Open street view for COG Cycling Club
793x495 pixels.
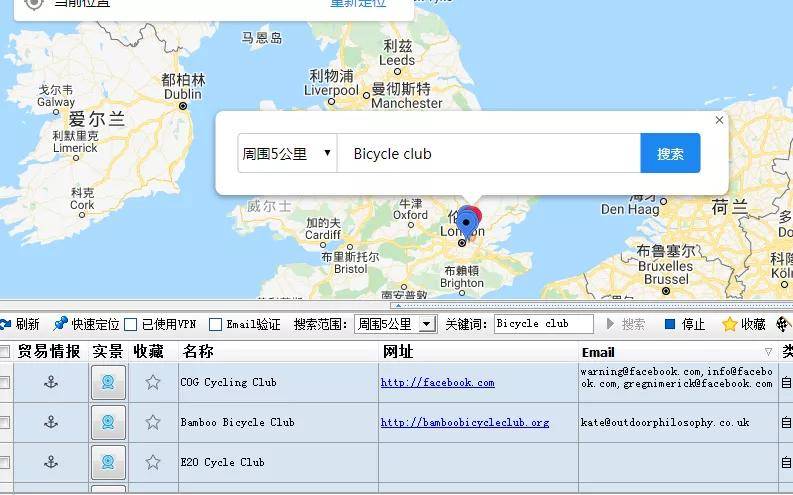108,382
